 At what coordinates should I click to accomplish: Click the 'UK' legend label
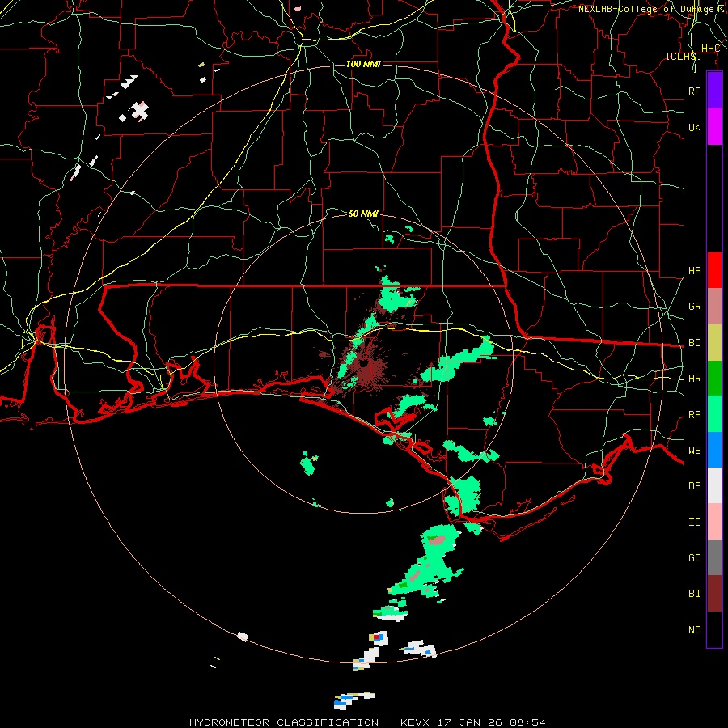tap(694, 127)
